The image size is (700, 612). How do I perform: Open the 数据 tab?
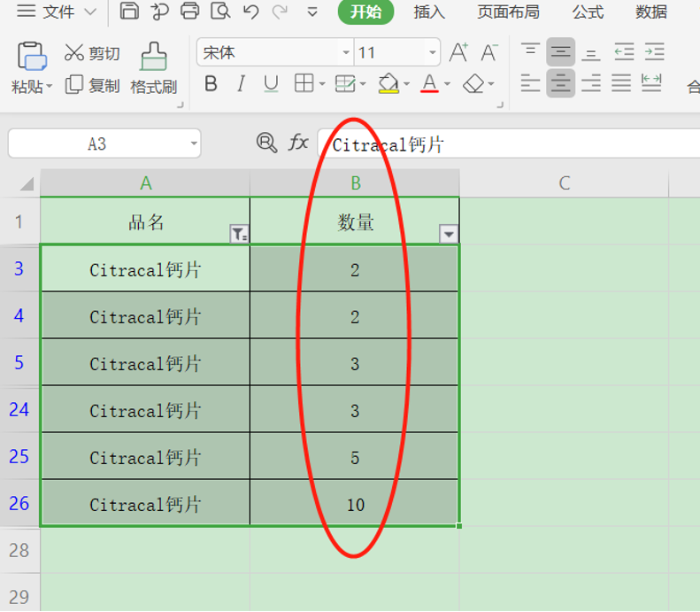pyautogui.click(x=651, y=12)
